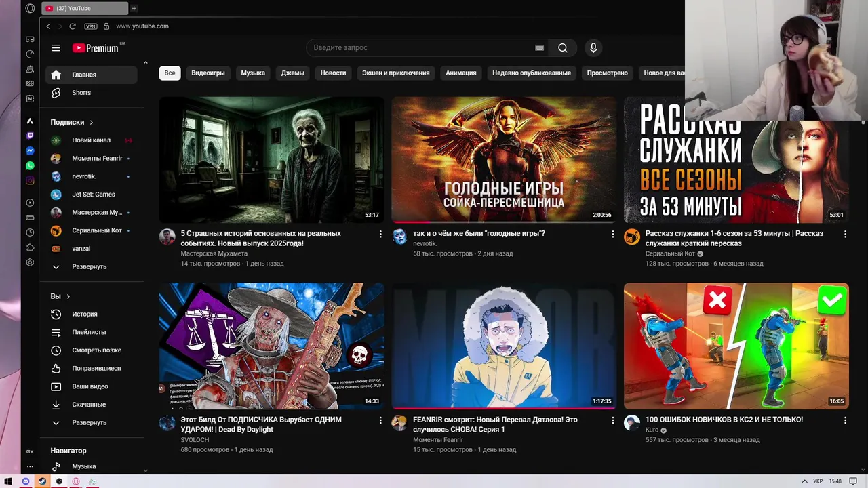Screen dimensions: 868x488
Task: Open Steam from Windows taskbar
Action: [43, 481]
